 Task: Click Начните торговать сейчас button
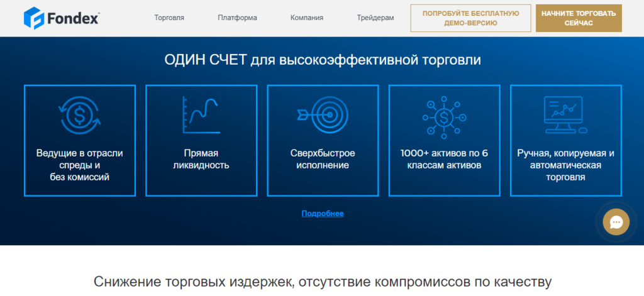[579, 18]
